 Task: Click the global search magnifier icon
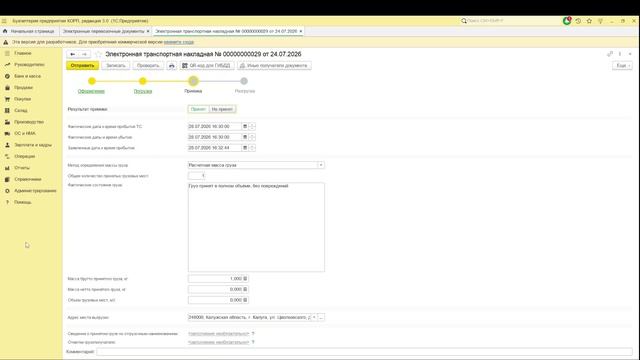click(464, 21)
